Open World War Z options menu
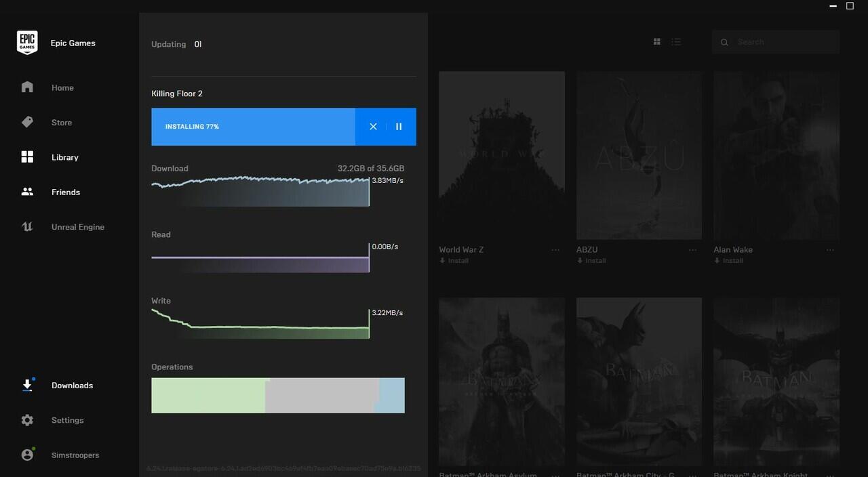This screenshot has width=868, height=477. point(555,250)
